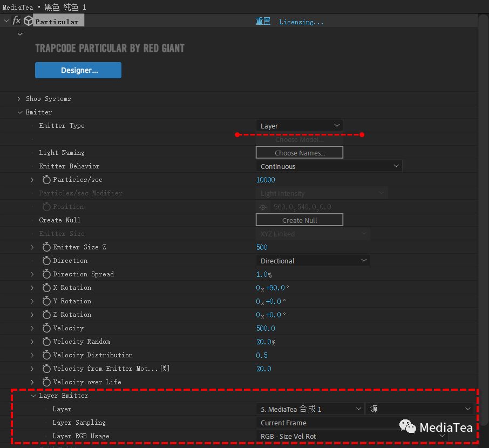This screenshot has height=448, width=489.
Task: Open the Emitter Type dropdown showing Layer
Action: [300, 126]
